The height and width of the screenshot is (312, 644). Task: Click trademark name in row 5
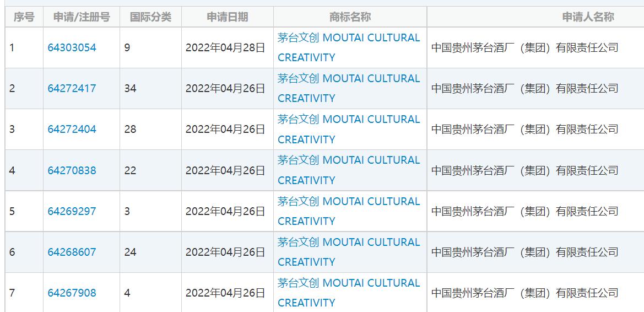click(348, 201)
